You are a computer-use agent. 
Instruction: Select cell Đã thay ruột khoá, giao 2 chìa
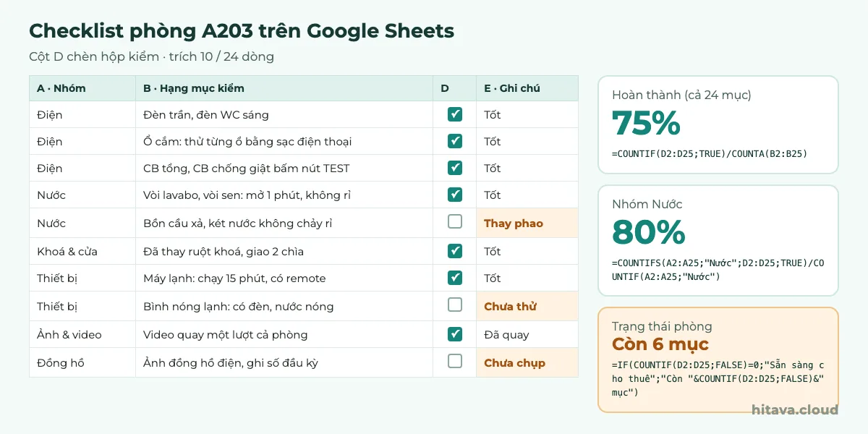(x=284, y=252)
